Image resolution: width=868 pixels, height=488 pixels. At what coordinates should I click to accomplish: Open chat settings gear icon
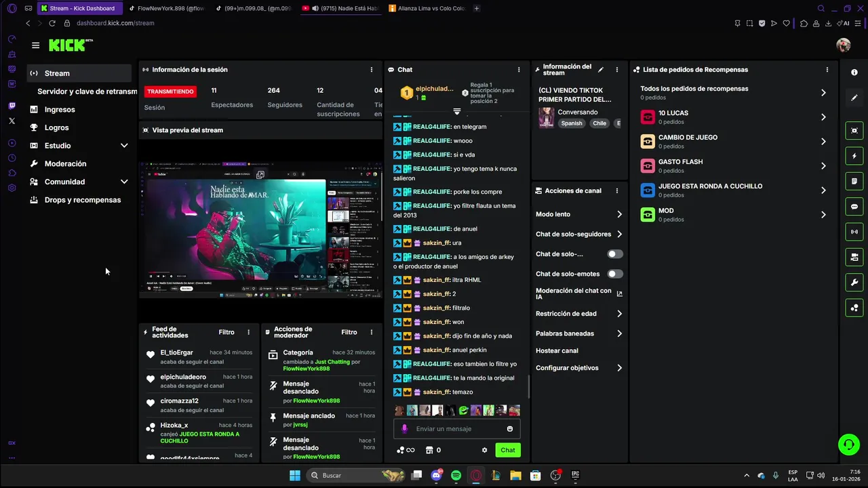(x=484, y=450)
